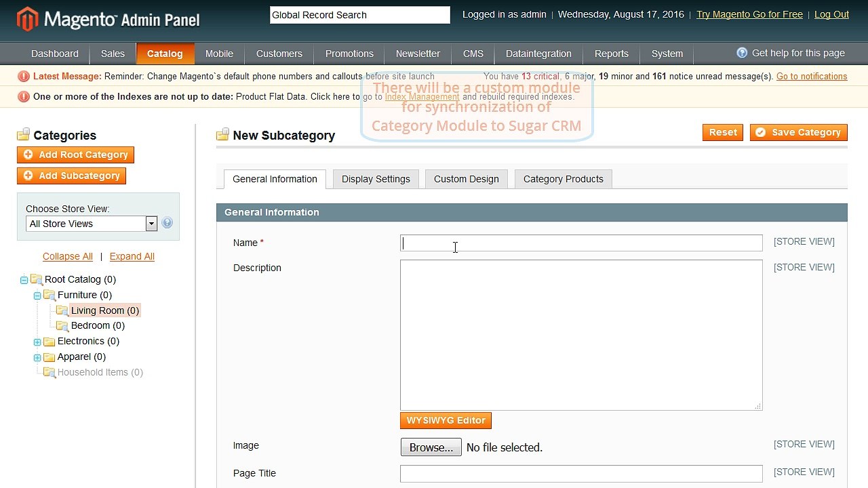Select Electronics (0) category
868x488 pixels.
tap(88, 342)
